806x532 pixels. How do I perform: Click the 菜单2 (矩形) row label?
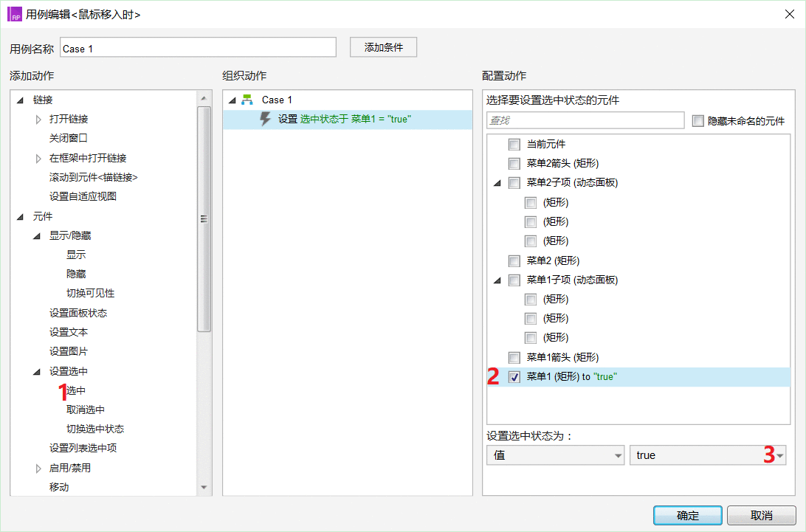point(553,260)
